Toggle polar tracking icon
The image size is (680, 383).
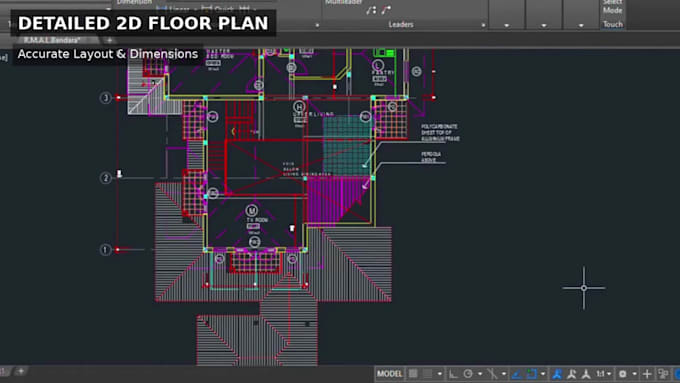click(x=468, y=373)
